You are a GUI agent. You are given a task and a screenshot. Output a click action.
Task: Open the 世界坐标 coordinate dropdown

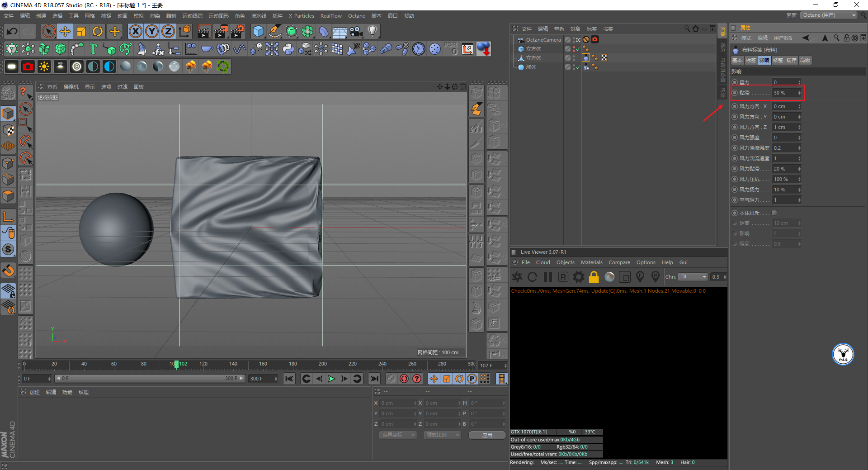pos(398,435)
